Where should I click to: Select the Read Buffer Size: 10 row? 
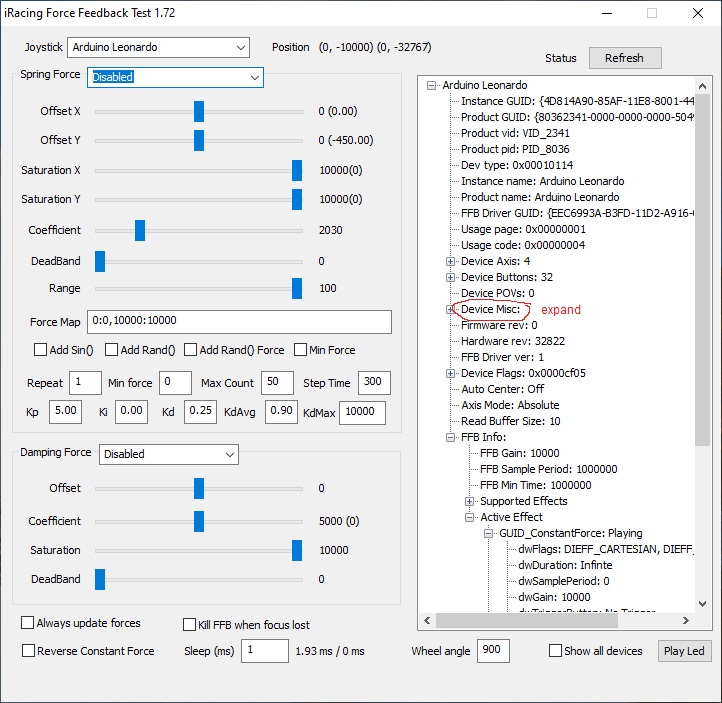511,421
